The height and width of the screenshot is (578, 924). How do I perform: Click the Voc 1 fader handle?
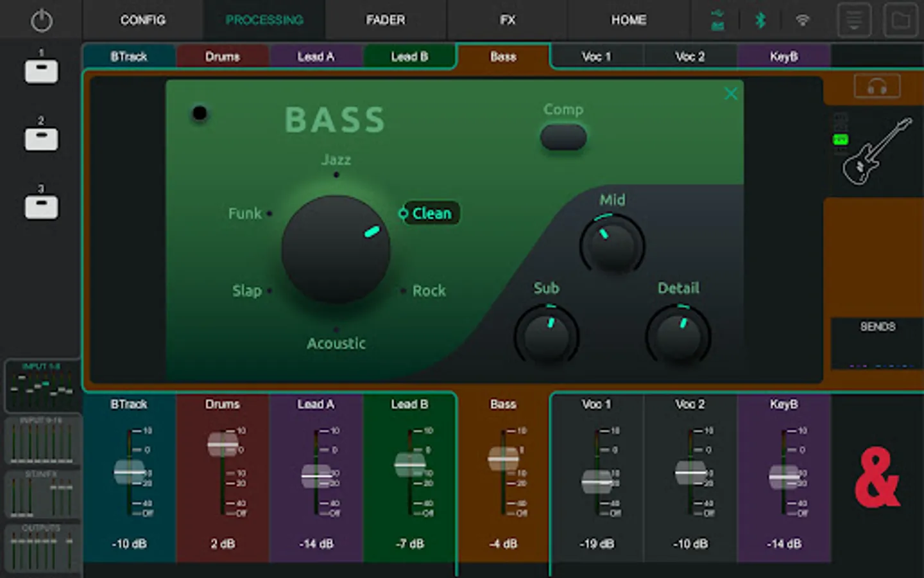[597, 482]
